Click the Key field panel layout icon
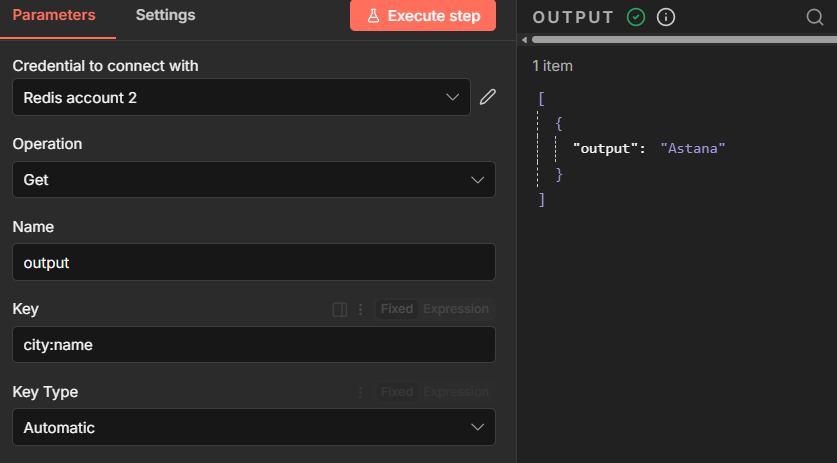 pos(339,309)
